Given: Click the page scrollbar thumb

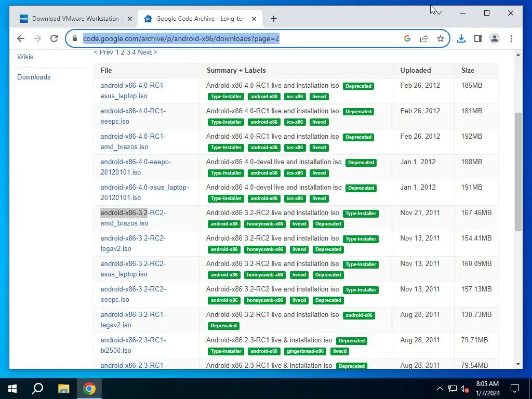Looking at the screenshot, I should (518, 171).
